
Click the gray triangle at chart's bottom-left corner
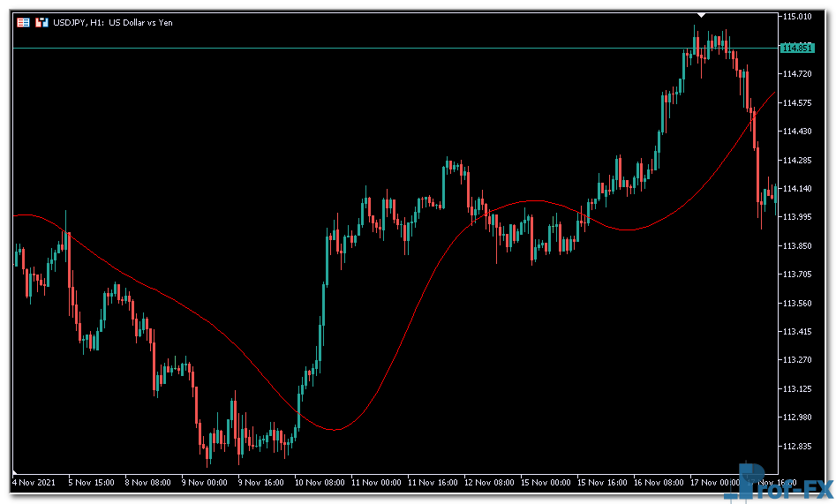[x=15, y=471]
